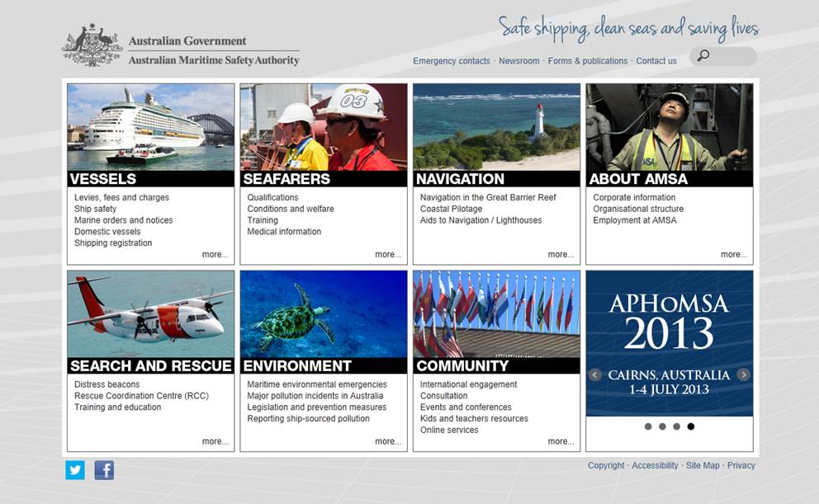Go to previous APHoMSA banner slide
Image resolution: width=819 pixels, height=504 pixels.
tap(595, 374)
